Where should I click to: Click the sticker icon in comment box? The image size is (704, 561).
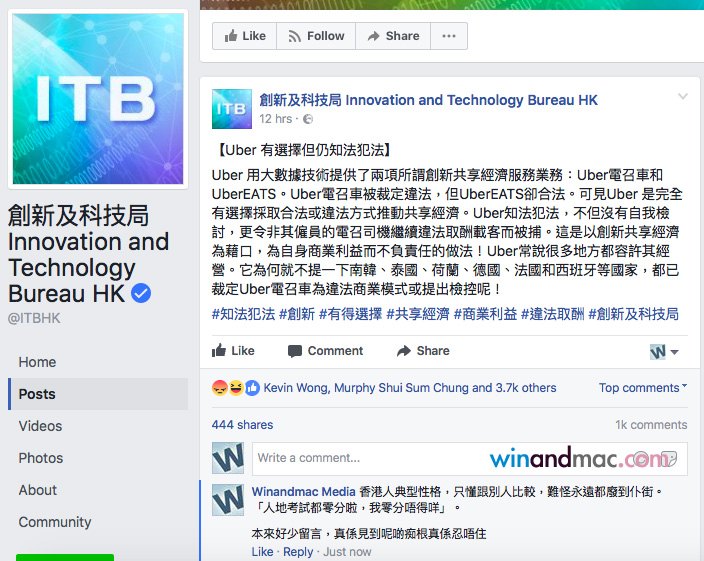pos(669,458)
